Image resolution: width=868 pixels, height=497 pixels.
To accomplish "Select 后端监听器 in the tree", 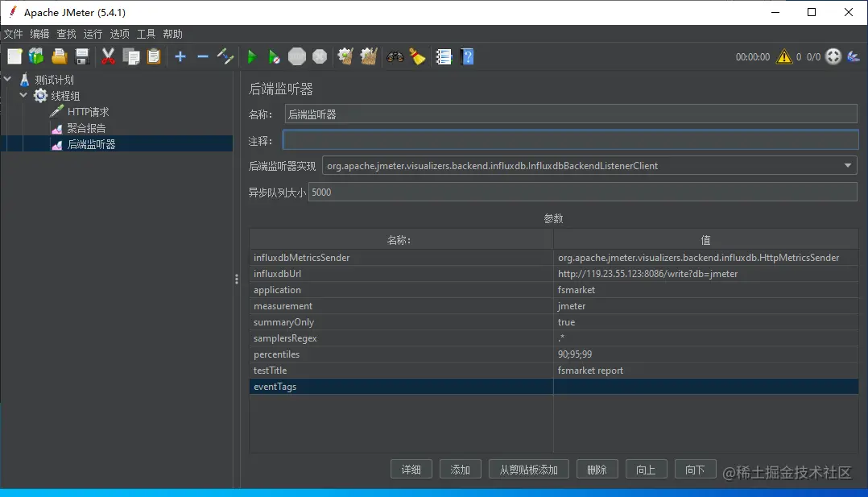I will click(91, 144).
